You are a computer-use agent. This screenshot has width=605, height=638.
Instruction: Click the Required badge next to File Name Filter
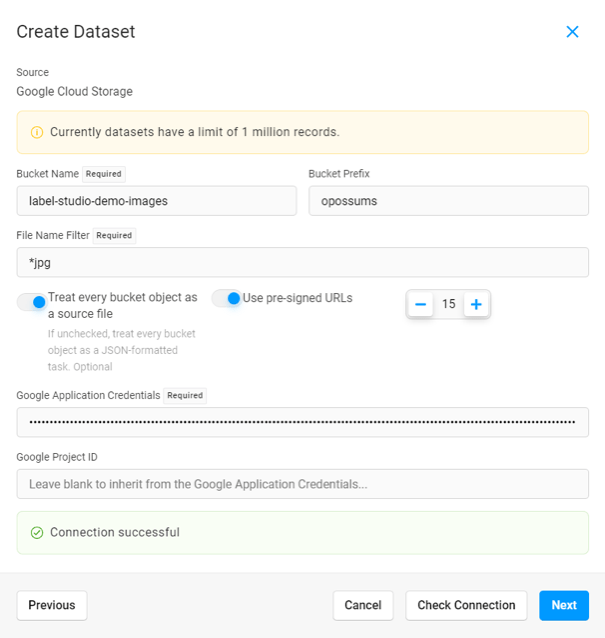(114, 236)
